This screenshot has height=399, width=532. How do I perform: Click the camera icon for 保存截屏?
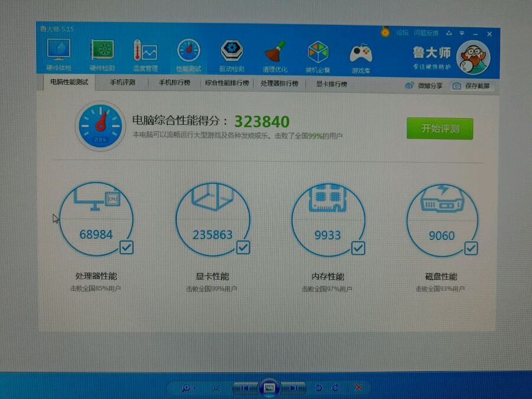(x=457, y=86)
